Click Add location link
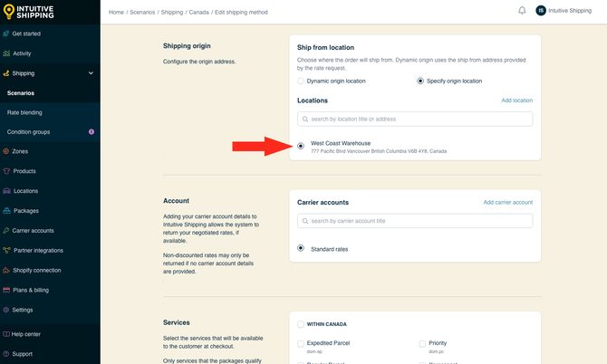Screen dimensions: 607x364 pyautogui.click(x=516, y=101)
